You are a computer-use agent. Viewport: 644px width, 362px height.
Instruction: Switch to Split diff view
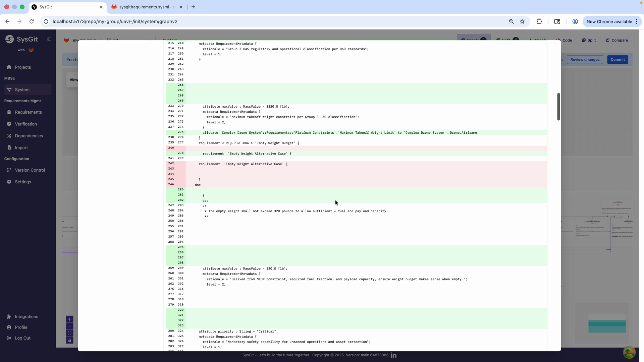click(589, 40)
